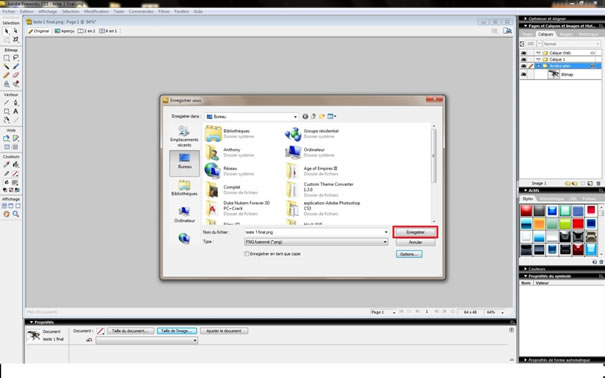605x378 pixels.
Task: Select the Styles tab in Actifs panel
Action: tap(527, 199)
